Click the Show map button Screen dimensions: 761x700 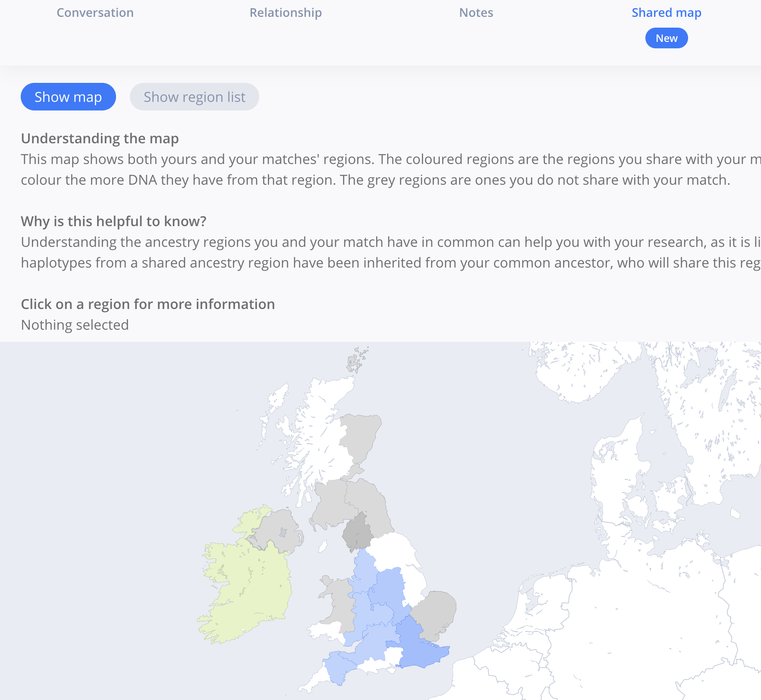(68, 97)
